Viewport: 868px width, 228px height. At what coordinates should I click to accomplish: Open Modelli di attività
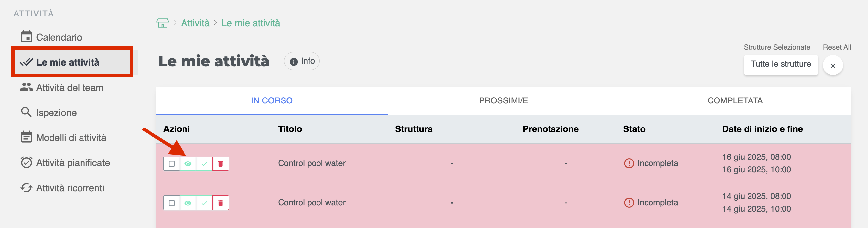tap(71, 137)
